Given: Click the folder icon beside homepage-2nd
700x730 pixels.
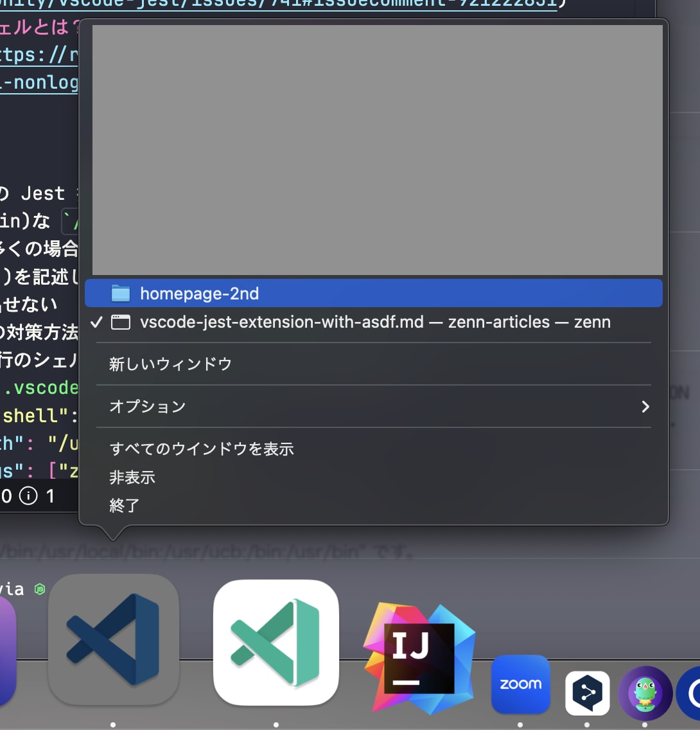Looking at the screenshot, I should (121, 293).
